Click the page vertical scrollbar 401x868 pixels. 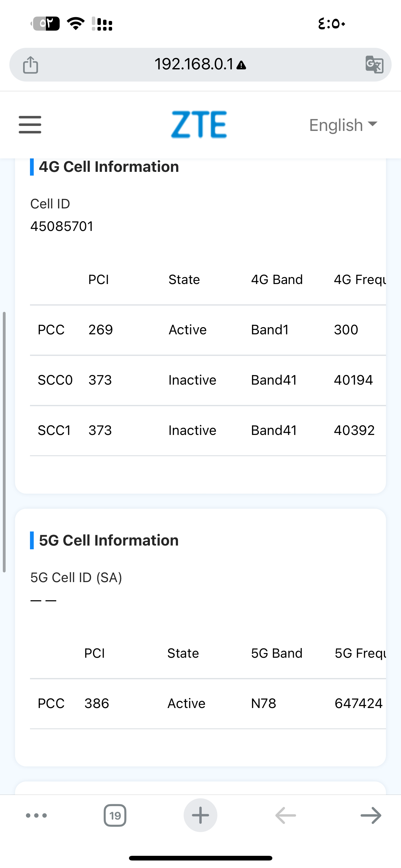tap(4, 441)
